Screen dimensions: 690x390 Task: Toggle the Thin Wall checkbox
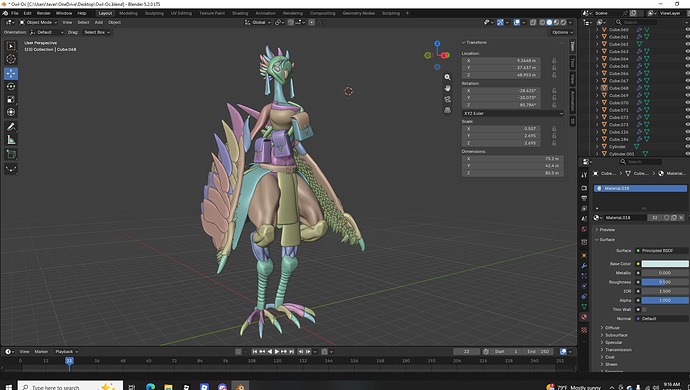(x=644, y=309)
